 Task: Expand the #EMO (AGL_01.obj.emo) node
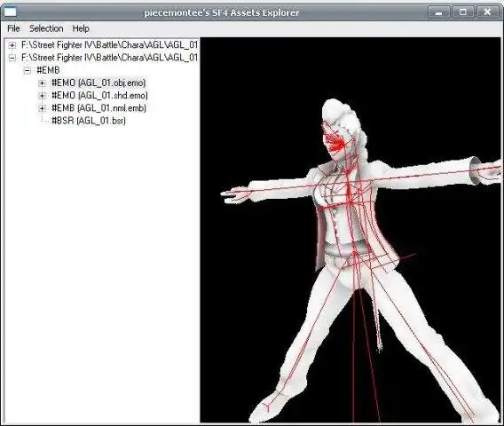point(42,83)
